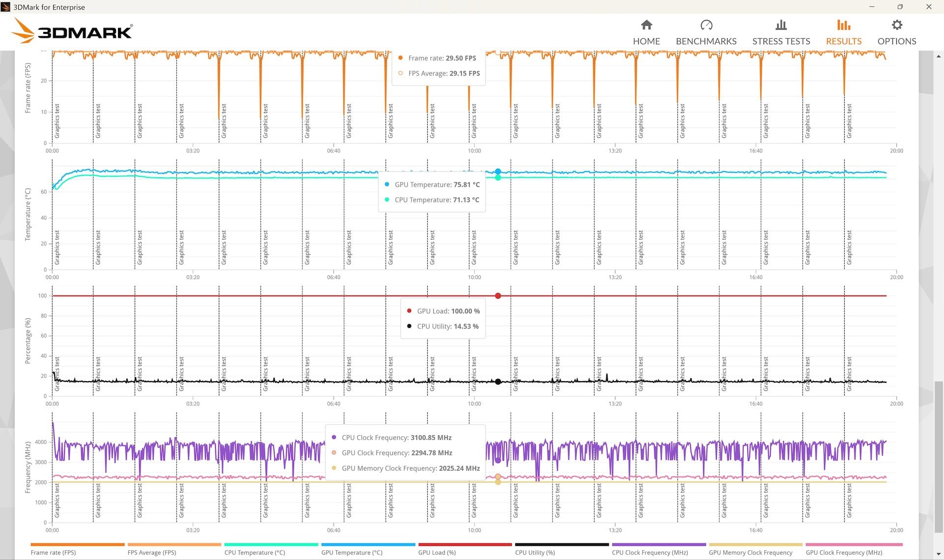Image resolution: width=944 pixels, height=560 pixels.
Task: Switch to STRESS TESTS tab label
Action: click(781, 41)
